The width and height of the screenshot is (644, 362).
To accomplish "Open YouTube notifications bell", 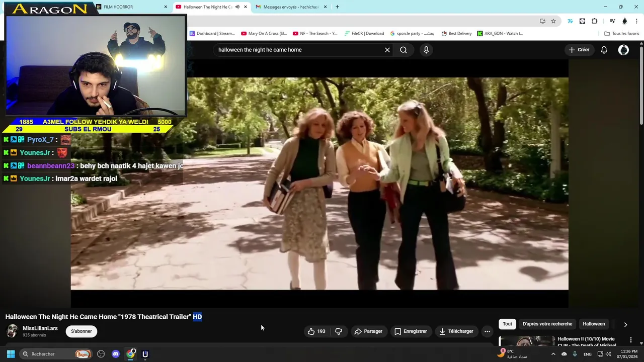I will click(x=604, y=50).
